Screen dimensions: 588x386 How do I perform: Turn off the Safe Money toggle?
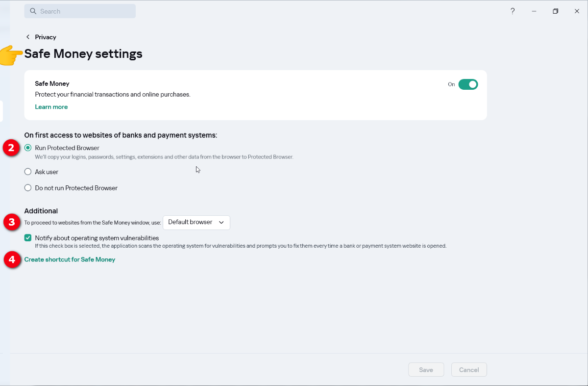(468, 84)
